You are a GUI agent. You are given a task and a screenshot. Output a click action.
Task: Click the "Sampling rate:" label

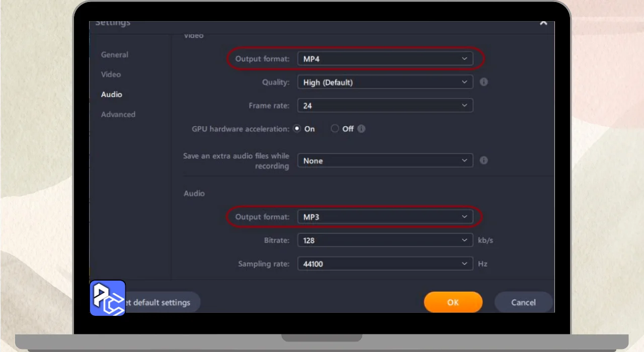point(264,264)
